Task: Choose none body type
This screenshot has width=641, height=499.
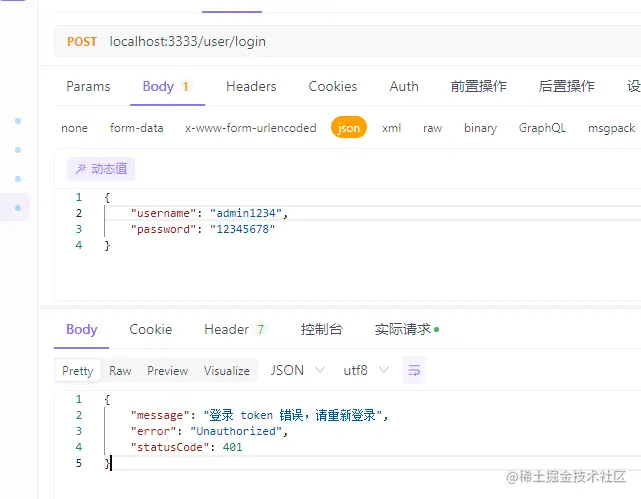Action: point(74,128)
